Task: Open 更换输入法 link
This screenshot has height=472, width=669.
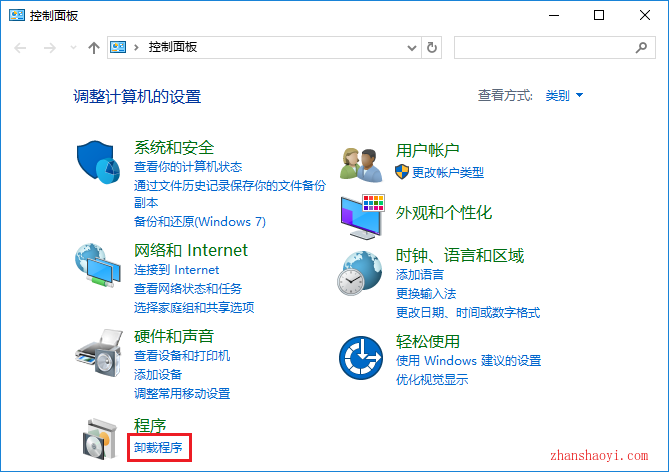Action: 426,293
